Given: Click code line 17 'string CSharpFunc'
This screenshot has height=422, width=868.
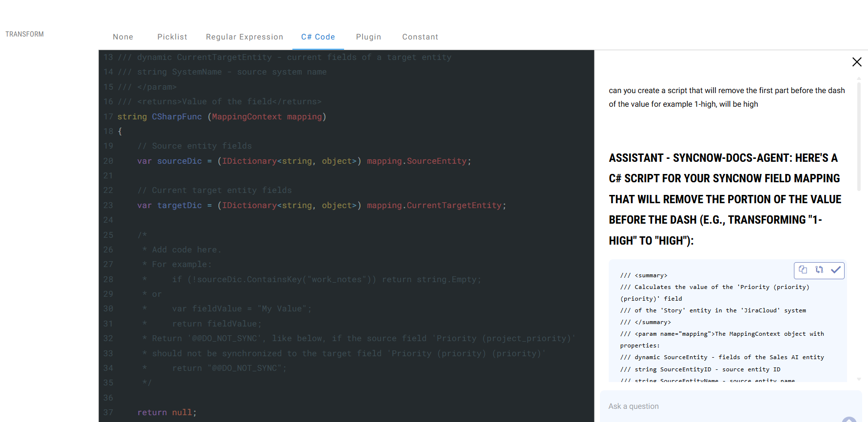Looking at the screenshot, I should [x=222, y=116].
